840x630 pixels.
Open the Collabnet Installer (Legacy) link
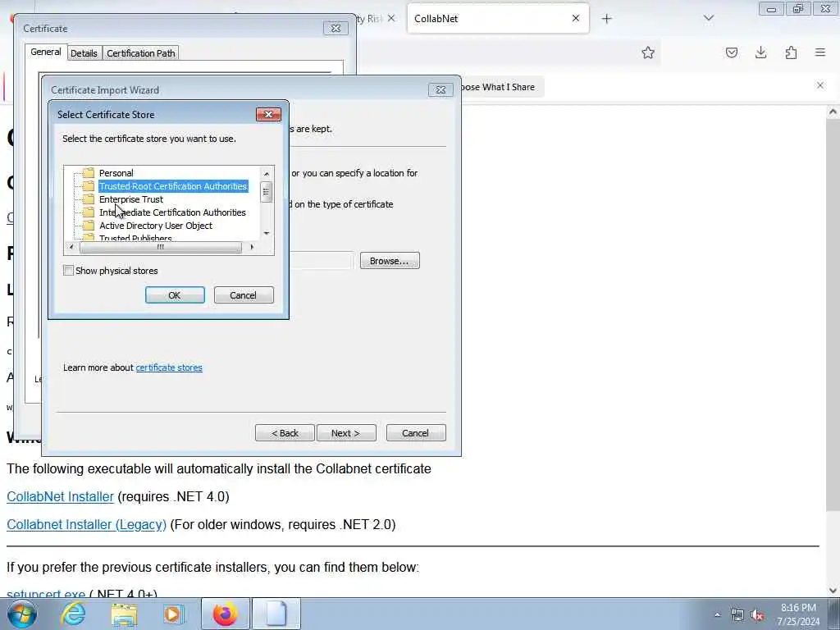86,524
